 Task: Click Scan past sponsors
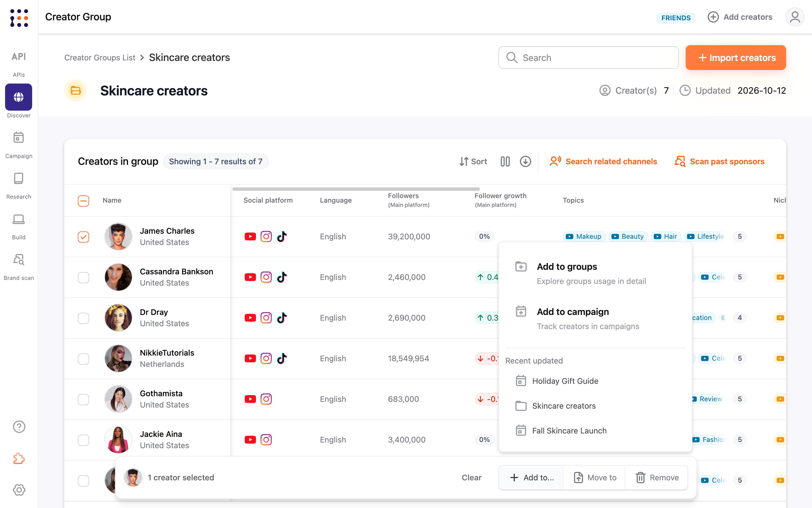pyautogui.click(x=720, y=162)
